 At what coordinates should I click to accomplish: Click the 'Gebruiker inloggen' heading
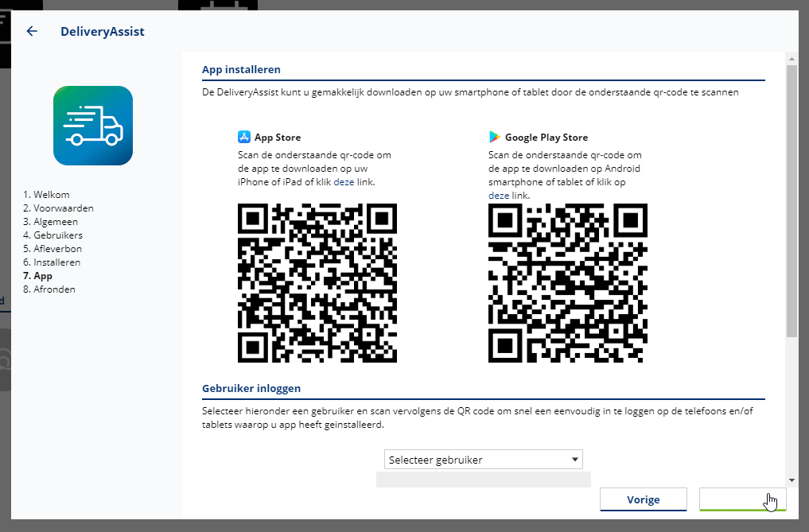point(251,388)
